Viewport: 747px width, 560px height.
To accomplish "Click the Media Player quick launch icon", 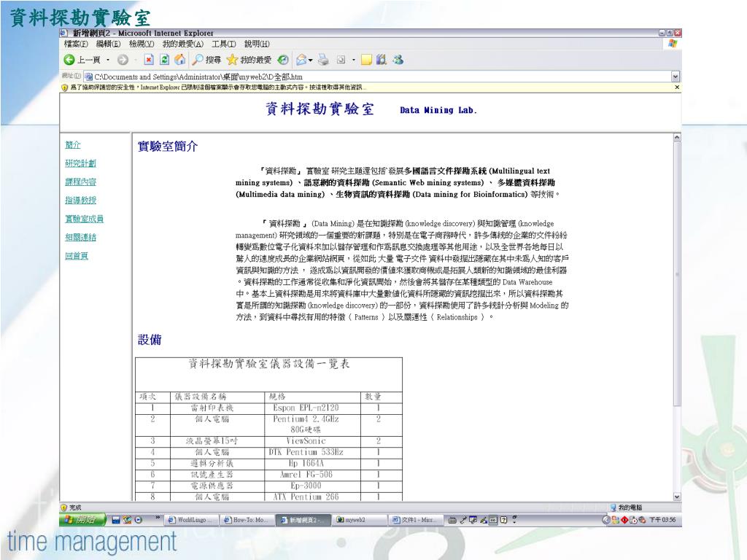I will point(138,520).
